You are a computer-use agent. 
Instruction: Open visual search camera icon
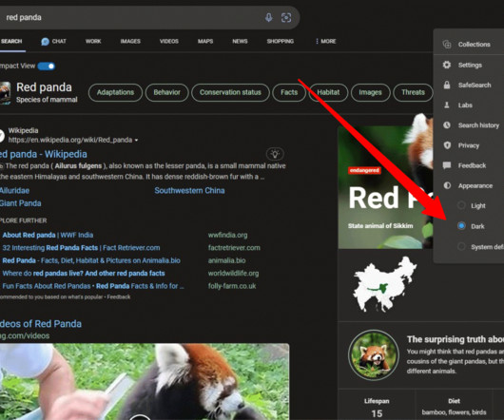click(x=286, y=17)
